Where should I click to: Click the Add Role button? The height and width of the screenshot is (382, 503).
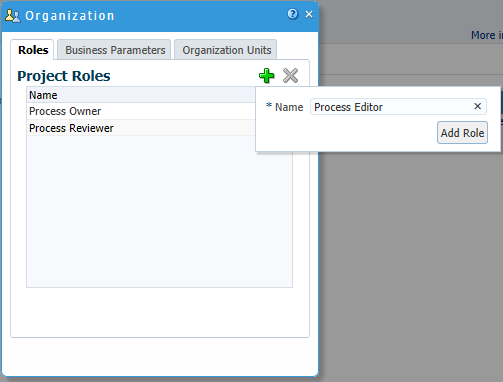coord(462,133)
